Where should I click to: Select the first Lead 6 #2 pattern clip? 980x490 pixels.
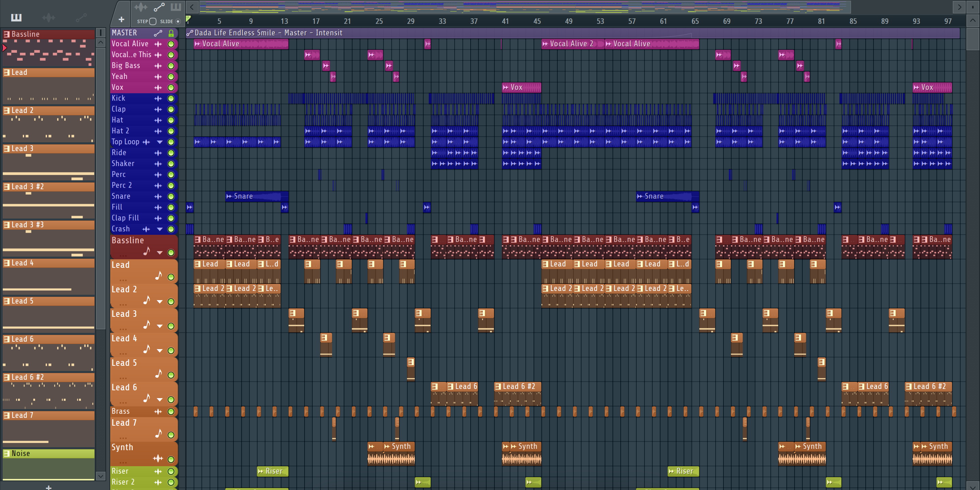(518, 394)
